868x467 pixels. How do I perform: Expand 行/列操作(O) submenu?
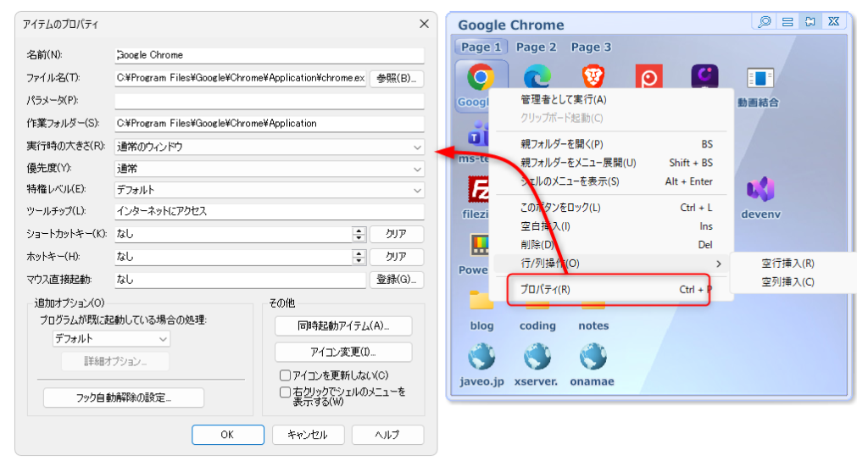612,264
